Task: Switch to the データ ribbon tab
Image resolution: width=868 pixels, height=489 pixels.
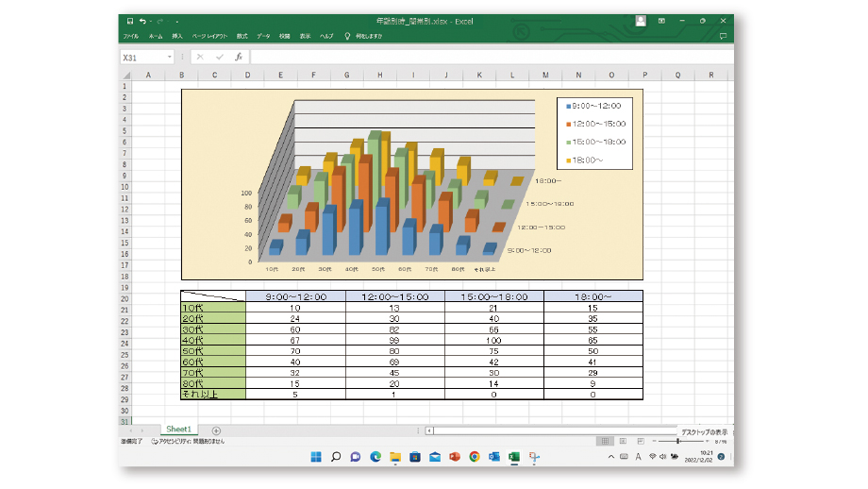Action: click(263, 36)
